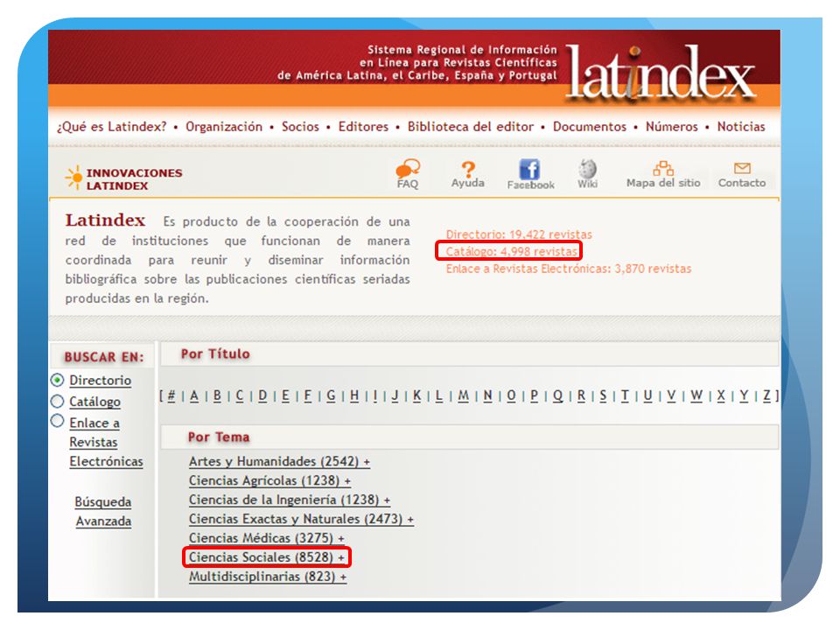Browse titles starting with letter X
This screenshot has height=630, width=840.
[x=721, y=395]
